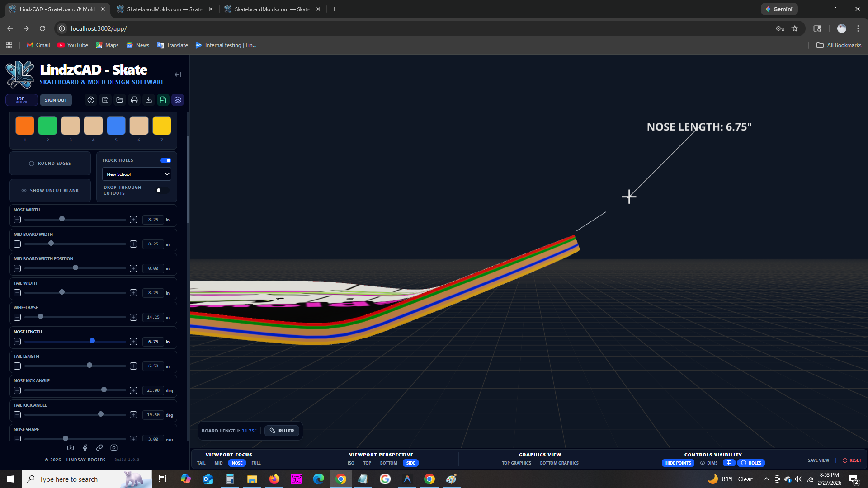The image size is (868, 488).
Task: Click SAVE VIEW in the status bar
Action: (818, 460)
